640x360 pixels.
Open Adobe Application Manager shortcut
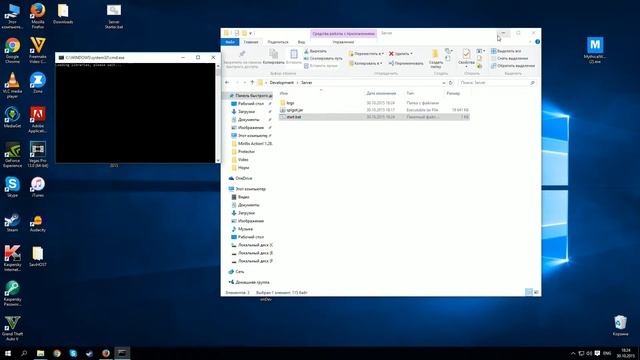point(38,119)
